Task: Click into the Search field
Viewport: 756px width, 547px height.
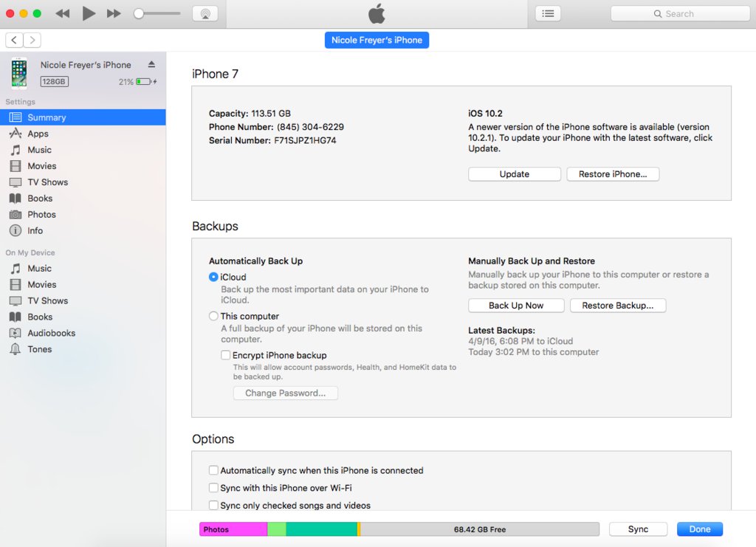Action: pos(680,13)
